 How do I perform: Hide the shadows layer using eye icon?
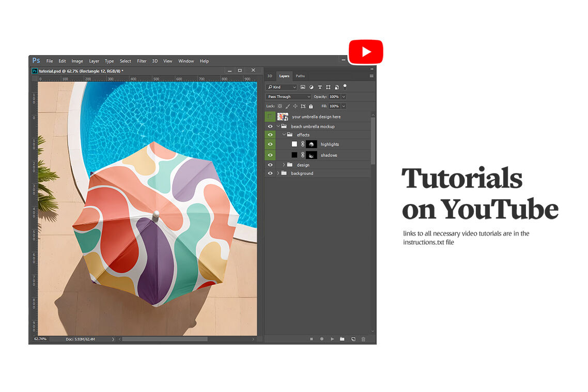tap(270, 155)
